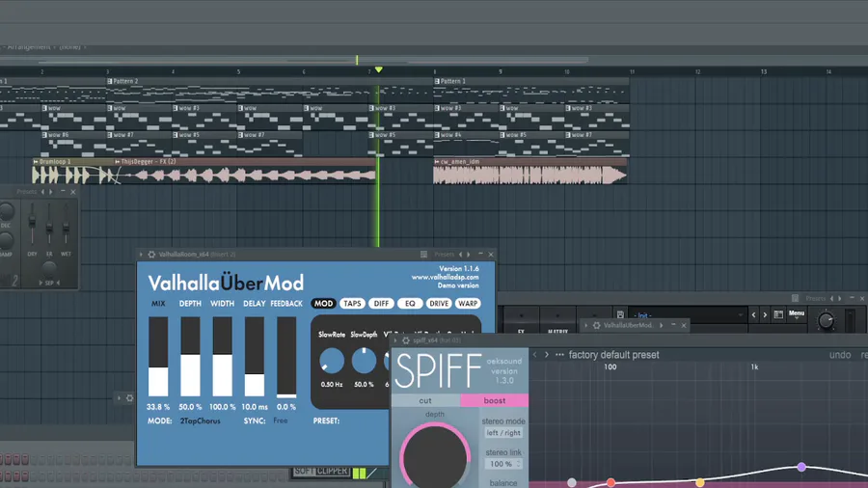Open the 2TapChorus mode dropdown
The image size is (868, 488).
(200, 421)
